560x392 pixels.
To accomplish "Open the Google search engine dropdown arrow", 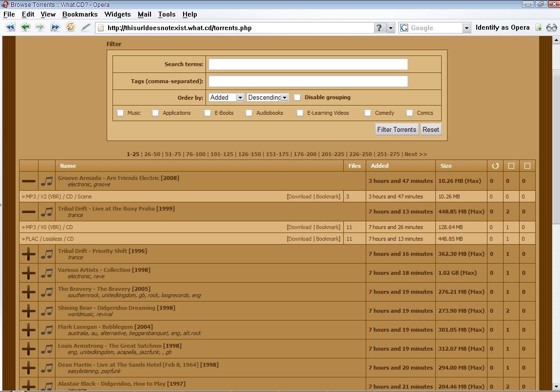I will tap(466, 28).
